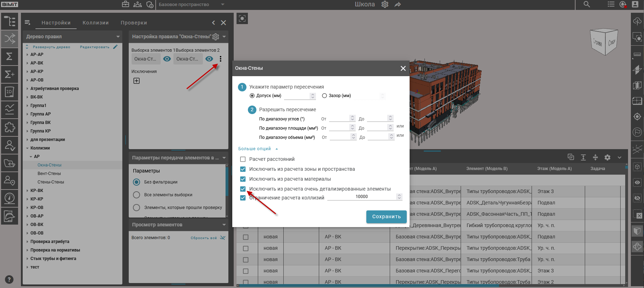The image size is (644, 288).
Task: Toggle visibility eye for first selection
Action: click(167, 59)
